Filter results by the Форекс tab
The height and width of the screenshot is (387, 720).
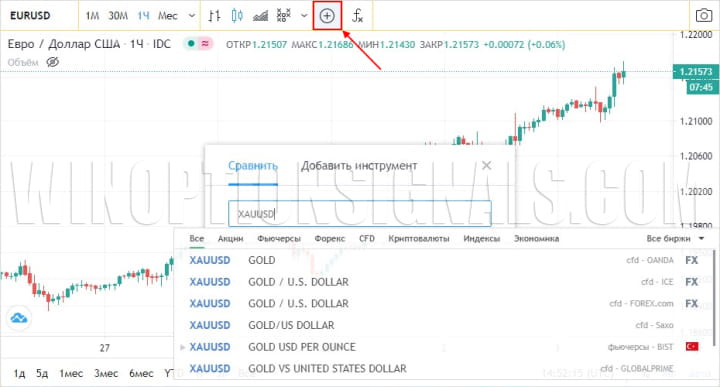(x=330, y=239)
